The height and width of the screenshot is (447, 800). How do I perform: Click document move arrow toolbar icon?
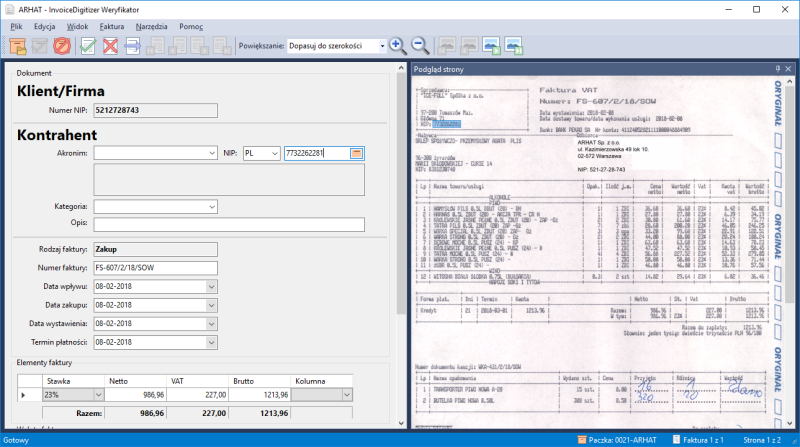(133, 46)
